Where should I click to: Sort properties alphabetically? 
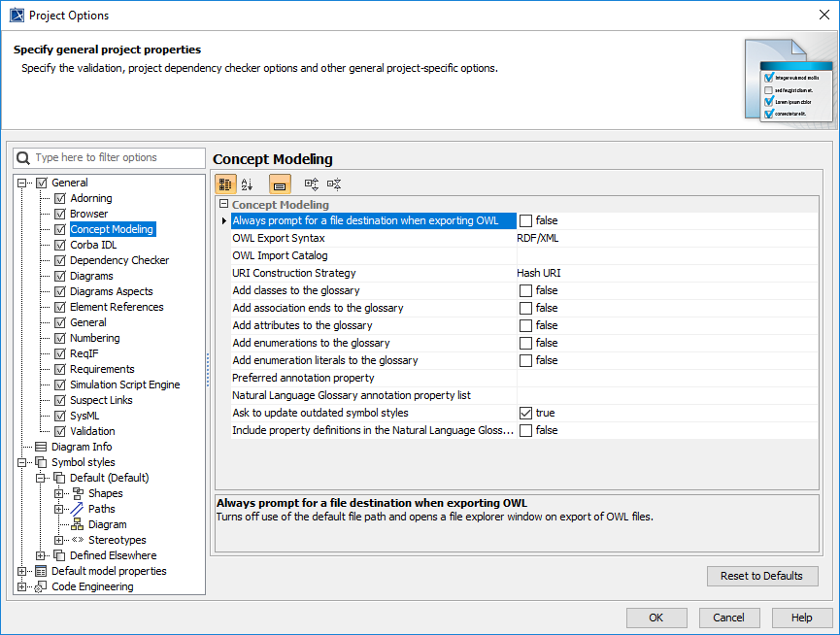(x=248, y=184)
